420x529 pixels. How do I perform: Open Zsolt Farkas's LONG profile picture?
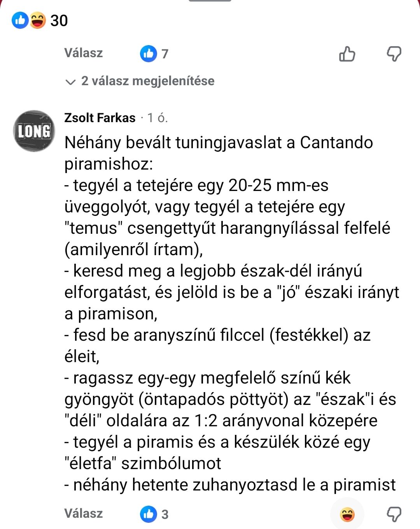[x=34, y=131]
